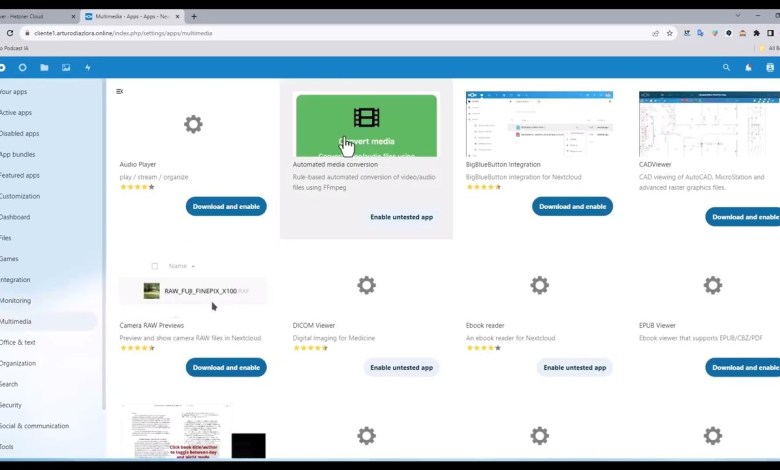780x470 pixels.
Task: Click Ebook reader app title
Action: (485, 325)
